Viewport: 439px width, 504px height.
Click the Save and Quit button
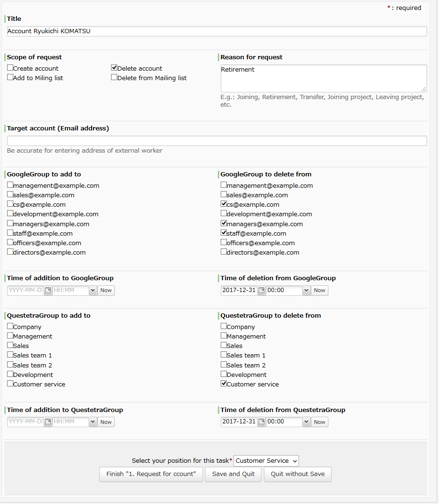click(234, 474)
